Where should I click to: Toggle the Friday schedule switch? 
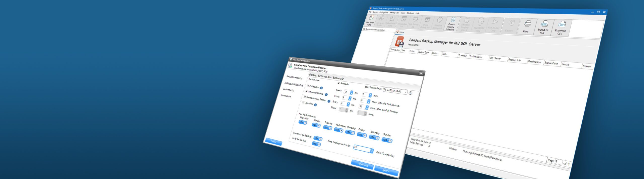coord(362,135)
